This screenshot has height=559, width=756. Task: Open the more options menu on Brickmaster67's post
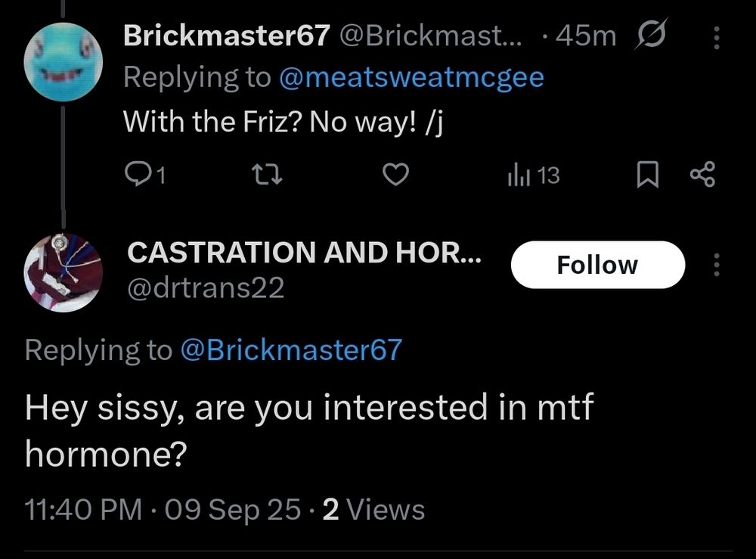717,35
